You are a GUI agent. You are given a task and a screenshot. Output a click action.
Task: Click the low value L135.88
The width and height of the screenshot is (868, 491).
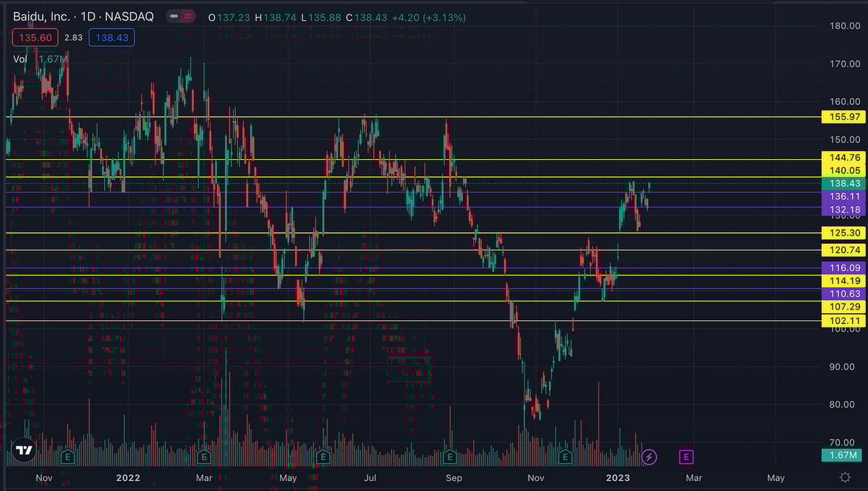click(x=320, y=17)
